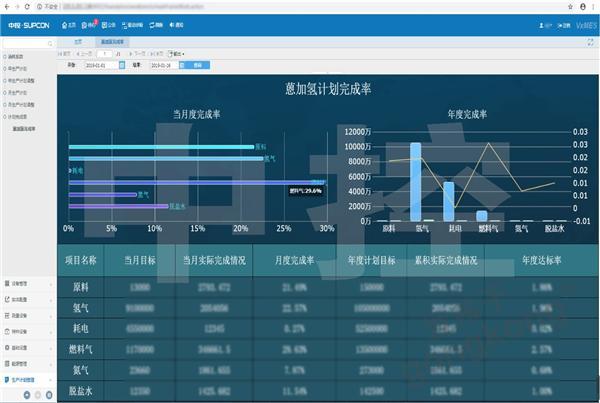600x403 pixels.
Task: Go to next page in report pager
Action: click(137, 54)
